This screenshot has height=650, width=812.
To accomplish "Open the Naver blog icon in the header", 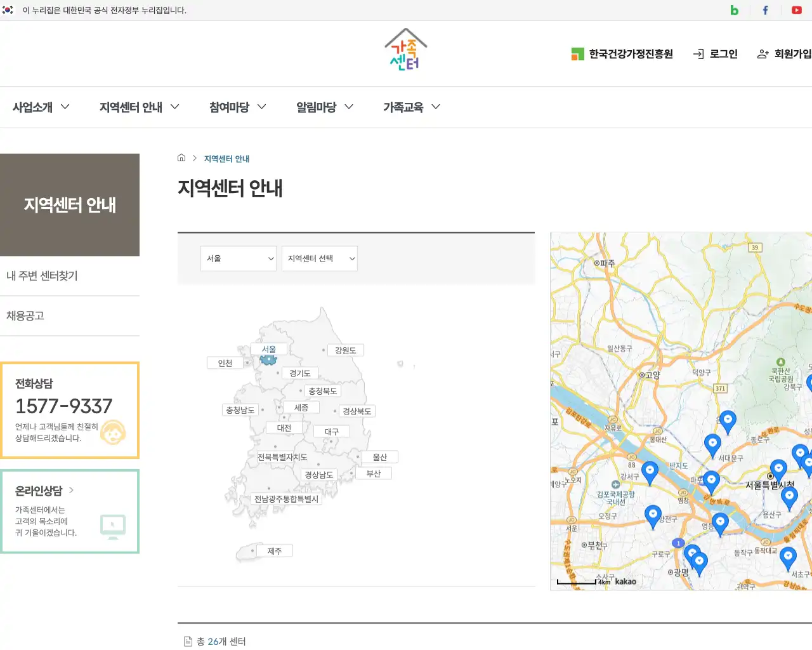I will [x=734, y=10].
